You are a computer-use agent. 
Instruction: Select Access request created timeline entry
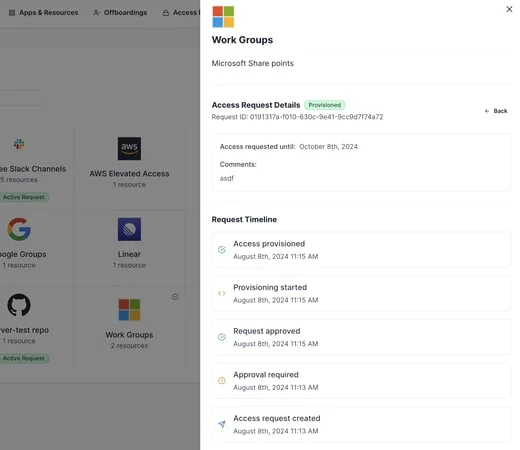[361, 424]
